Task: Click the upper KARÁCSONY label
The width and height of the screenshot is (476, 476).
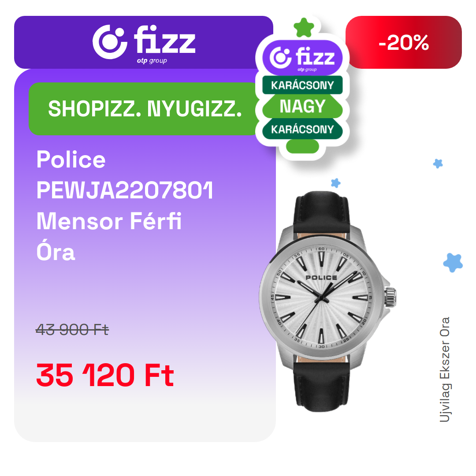Action: point(302,85)
